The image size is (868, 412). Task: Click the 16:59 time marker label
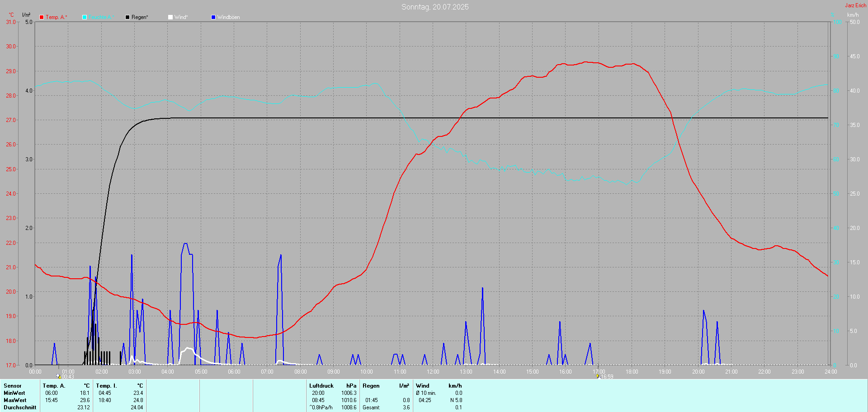(607, 377)
